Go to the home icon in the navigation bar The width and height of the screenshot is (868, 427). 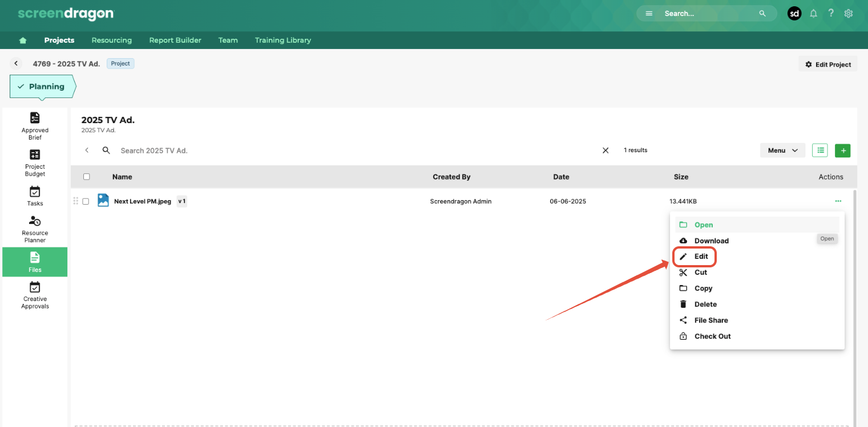tap(23, 40)
